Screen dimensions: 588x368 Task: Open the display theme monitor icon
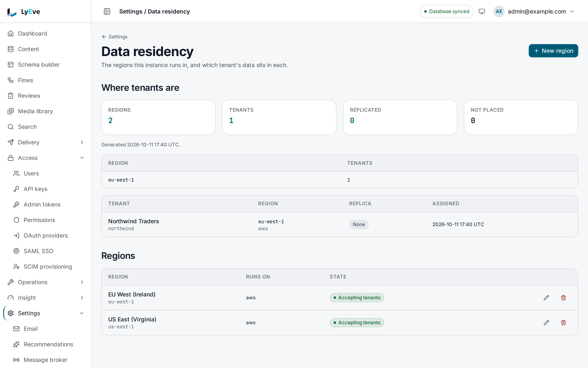pos(482,11)
